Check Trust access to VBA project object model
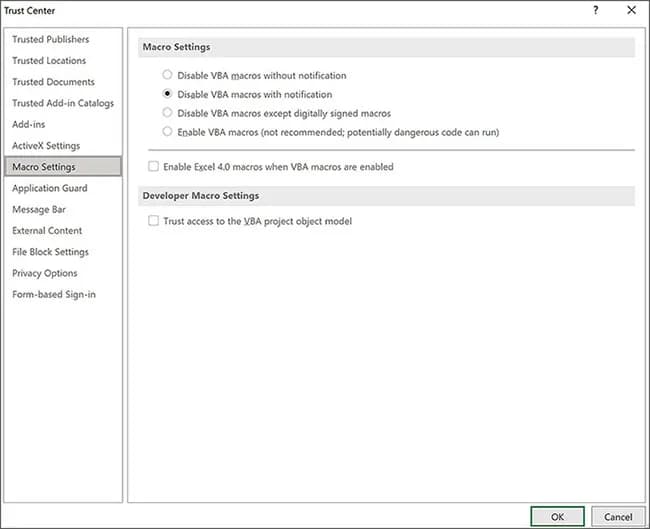 point(153,221)
